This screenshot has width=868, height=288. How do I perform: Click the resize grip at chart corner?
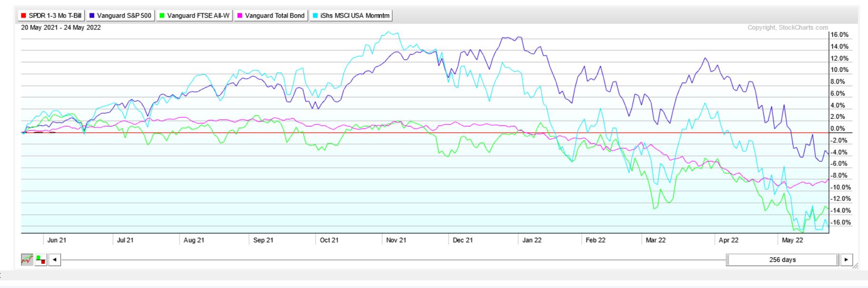coord(856,266)
